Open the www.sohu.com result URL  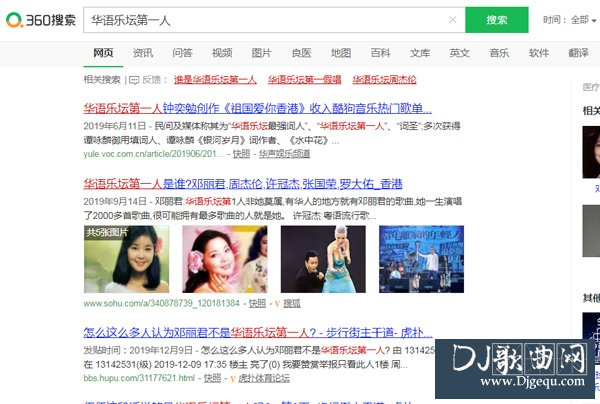pos(161,303)
